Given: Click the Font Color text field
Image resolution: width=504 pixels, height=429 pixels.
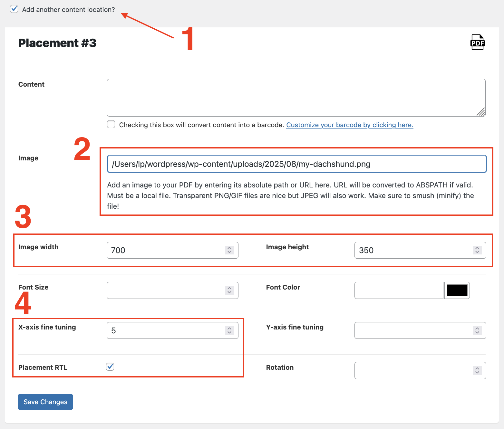Looking at the screenshot, I should [x=399, y=290].
